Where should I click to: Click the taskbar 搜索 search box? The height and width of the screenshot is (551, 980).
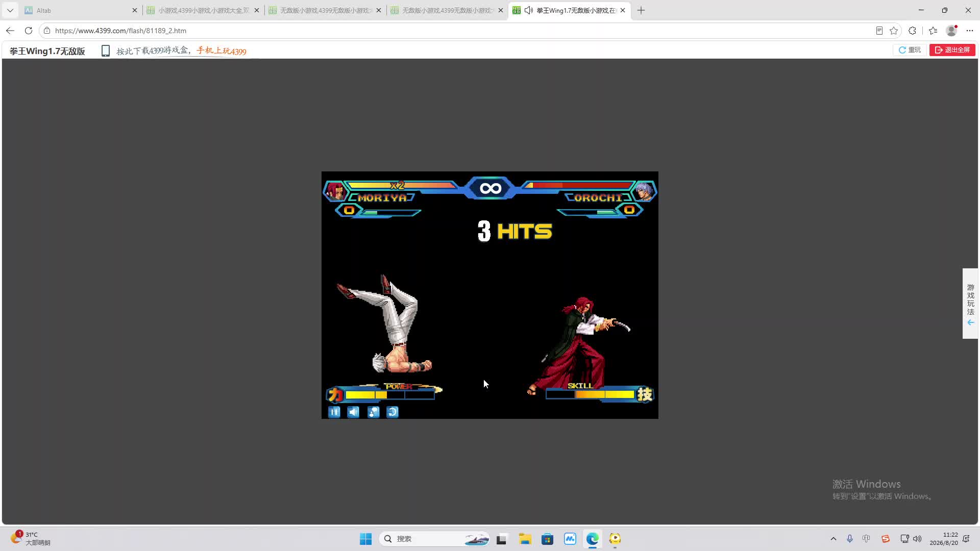434,539
